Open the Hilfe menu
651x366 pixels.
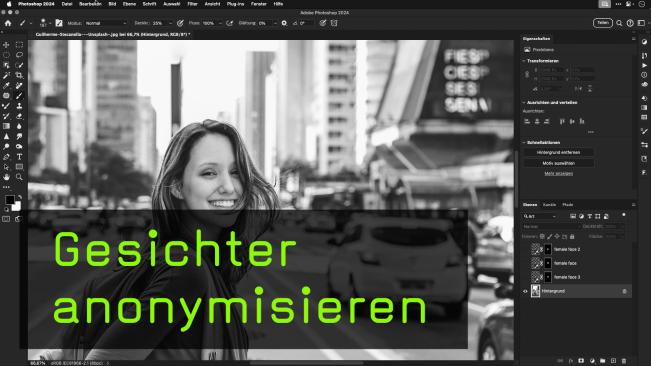point(278,4)
